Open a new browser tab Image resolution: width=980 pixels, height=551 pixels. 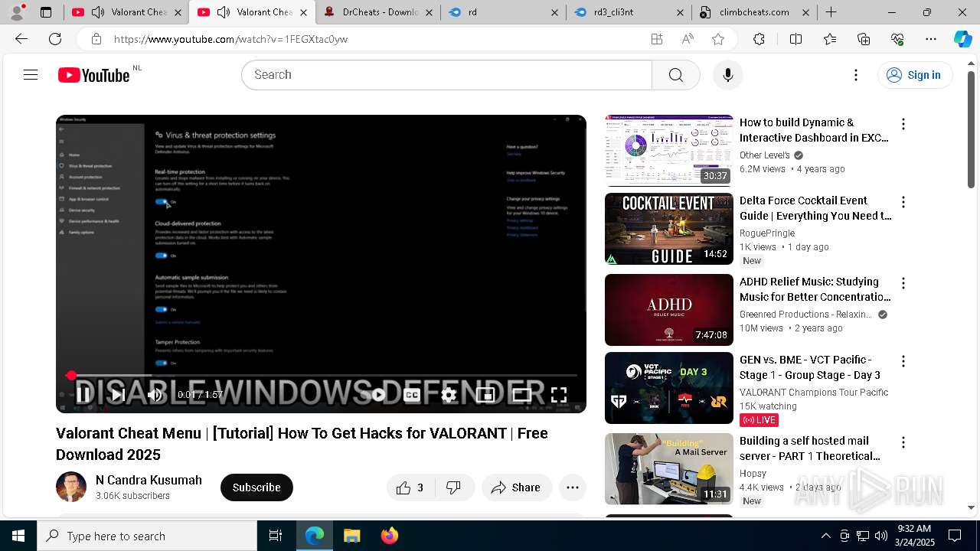click(x=831, y=12)
